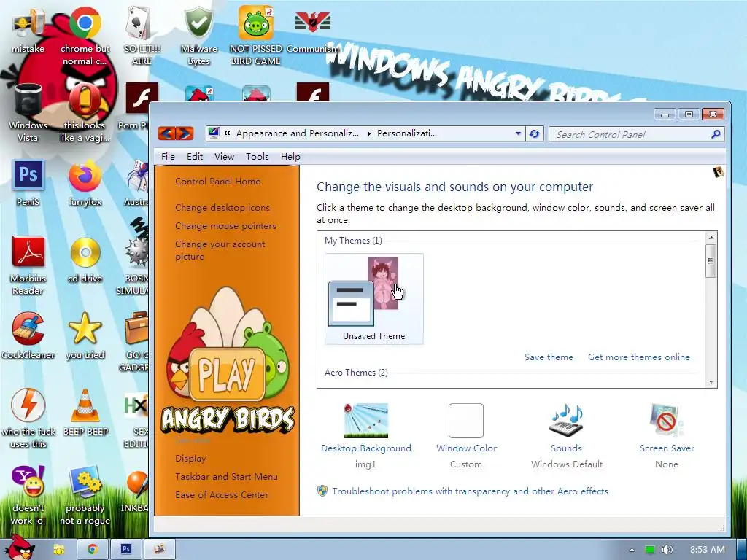Viewport: 747px width, 560px height.
Task: Open the 'you tried' star icon
Action: 85,335
